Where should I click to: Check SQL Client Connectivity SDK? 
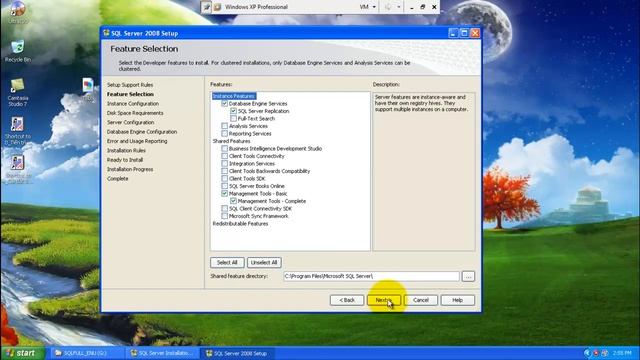click(x=224, y=208)
